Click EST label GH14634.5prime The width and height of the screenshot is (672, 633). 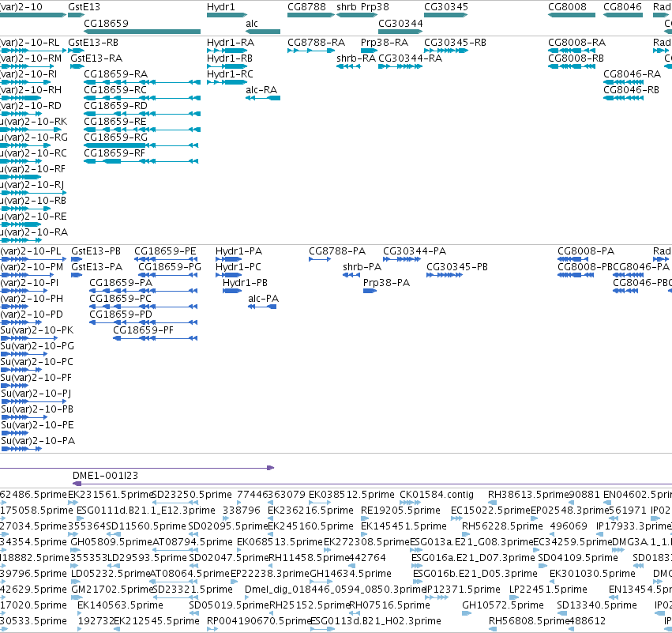tap(351, 574)
